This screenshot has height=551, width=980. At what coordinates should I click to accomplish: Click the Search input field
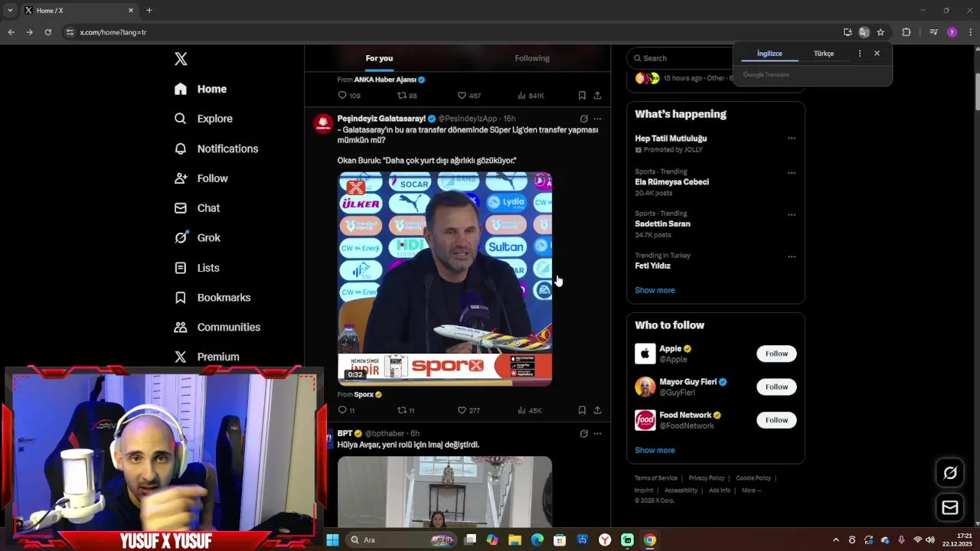click(681, 58)
